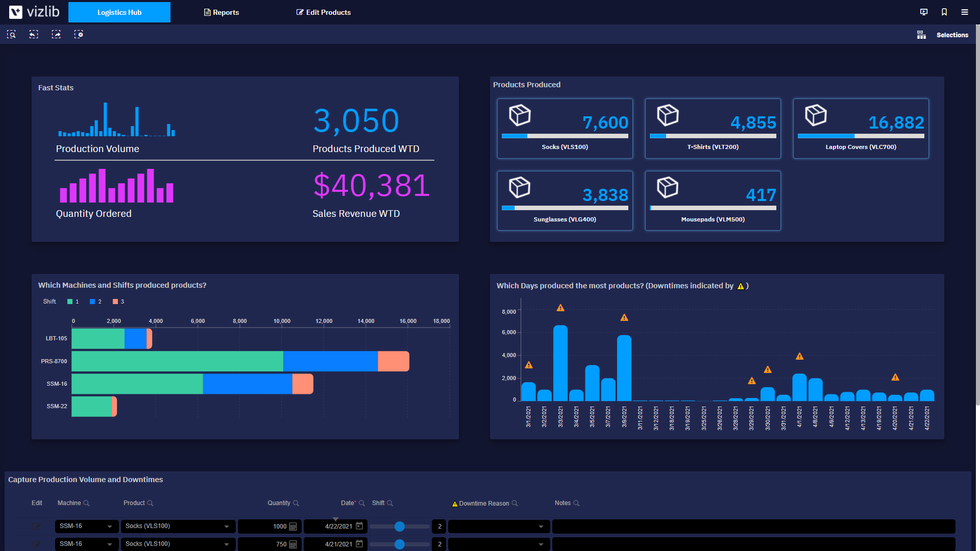Viewport: 980px width, 551px height.
Task: Adjust Shift slider in 4/22/2021 row
Action: click(x=400, y=527)
